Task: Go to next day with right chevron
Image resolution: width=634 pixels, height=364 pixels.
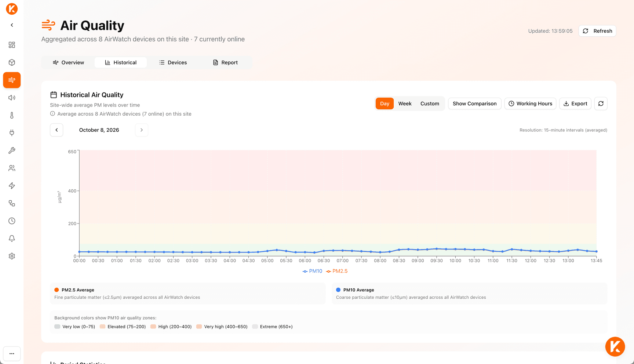Action: (142, 130)
